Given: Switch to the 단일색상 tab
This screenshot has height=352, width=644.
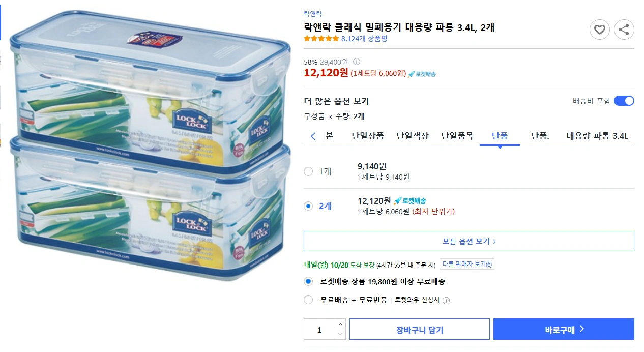Looking at the screenshot, I should [x=412, y=136].
